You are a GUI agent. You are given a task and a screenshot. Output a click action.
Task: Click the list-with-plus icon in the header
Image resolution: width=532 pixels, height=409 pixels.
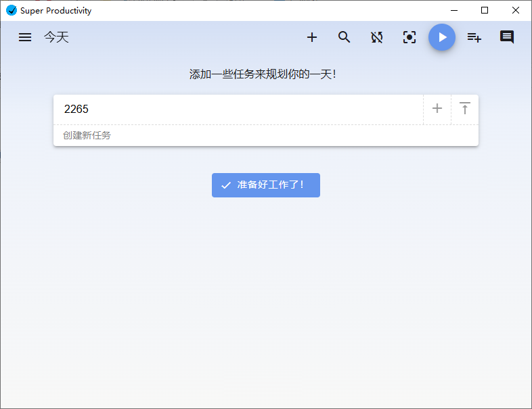point(474,37)
